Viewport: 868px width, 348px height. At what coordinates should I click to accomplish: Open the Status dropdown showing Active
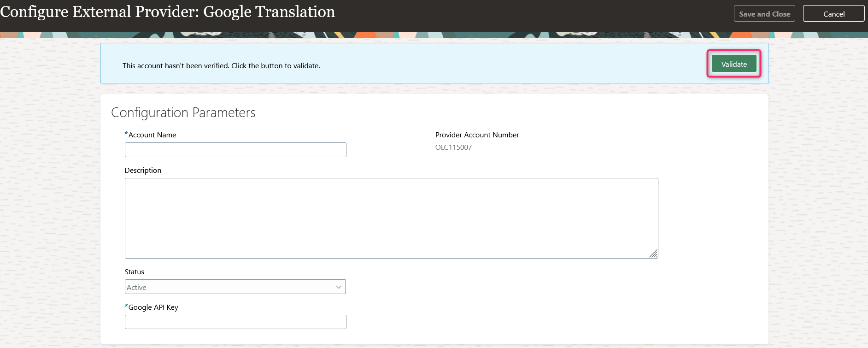point(235,287)
